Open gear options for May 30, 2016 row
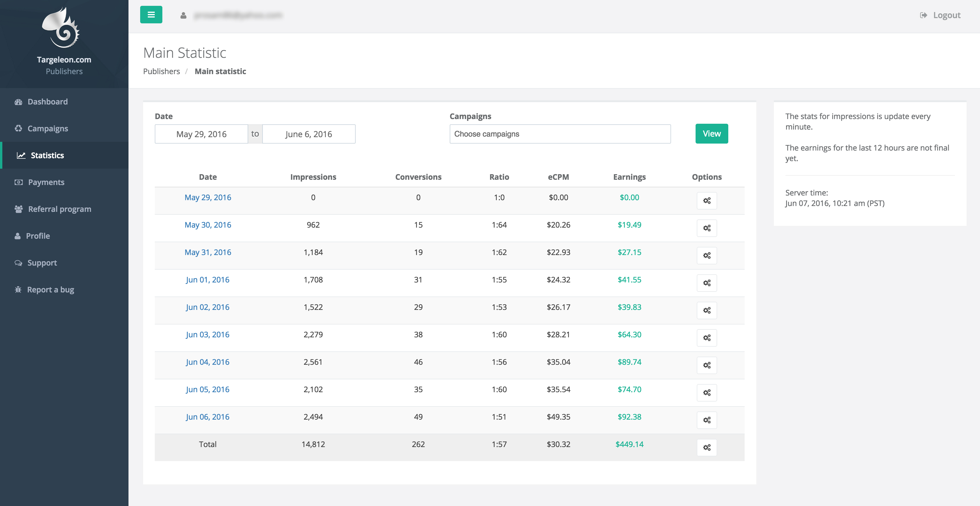The image size is (980, 506). 706,228
